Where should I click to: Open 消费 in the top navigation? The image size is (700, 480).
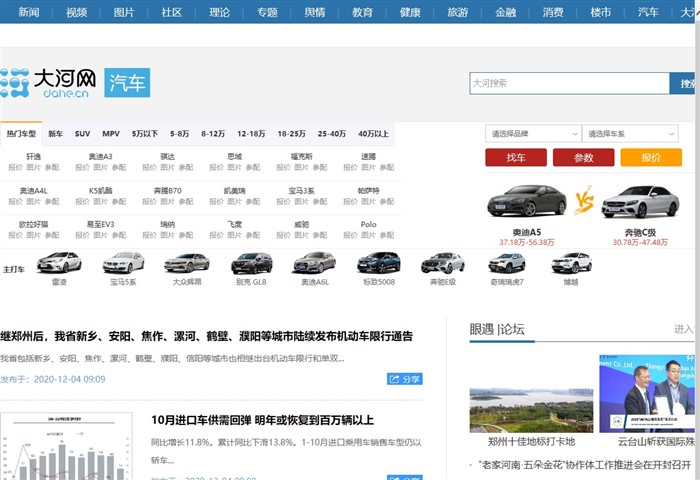pyautogui.click(x=553, y=12)
